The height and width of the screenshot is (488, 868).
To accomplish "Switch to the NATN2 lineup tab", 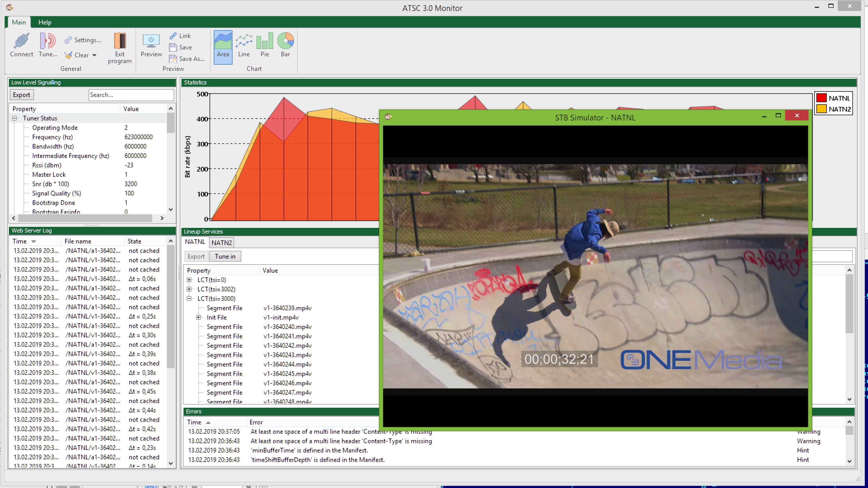I will 221,242.
